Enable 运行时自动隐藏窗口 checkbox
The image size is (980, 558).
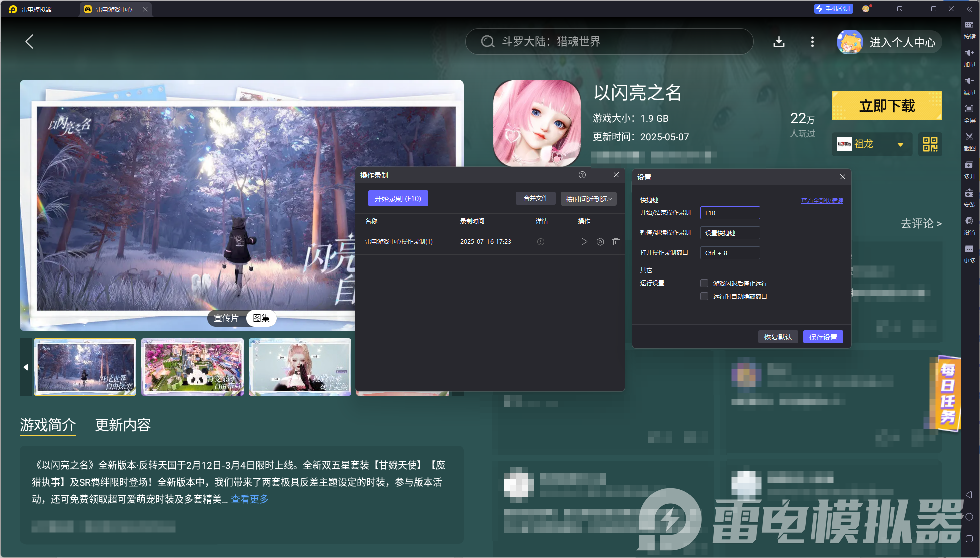(704, 296)
